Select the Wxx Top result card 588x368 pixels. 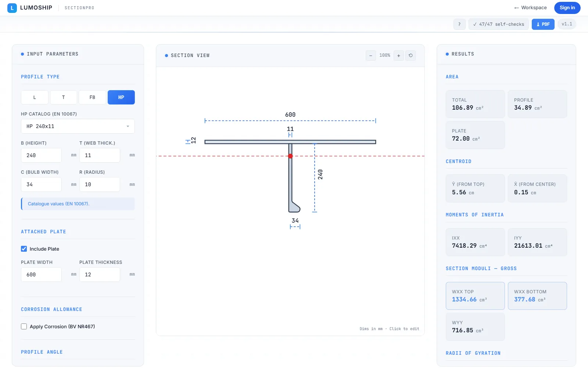click(475, 296)
